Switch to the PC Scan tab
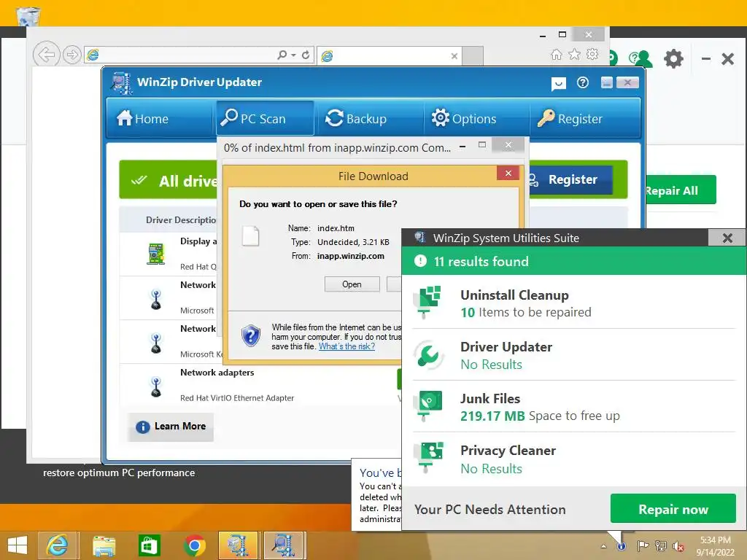747x560 pixels. tap(265, 118)
